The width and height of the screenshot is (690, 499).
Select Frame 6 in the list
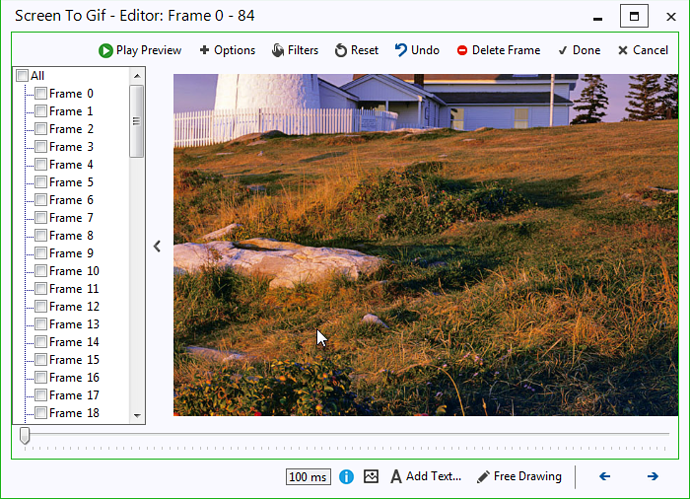tap(71, 200)
